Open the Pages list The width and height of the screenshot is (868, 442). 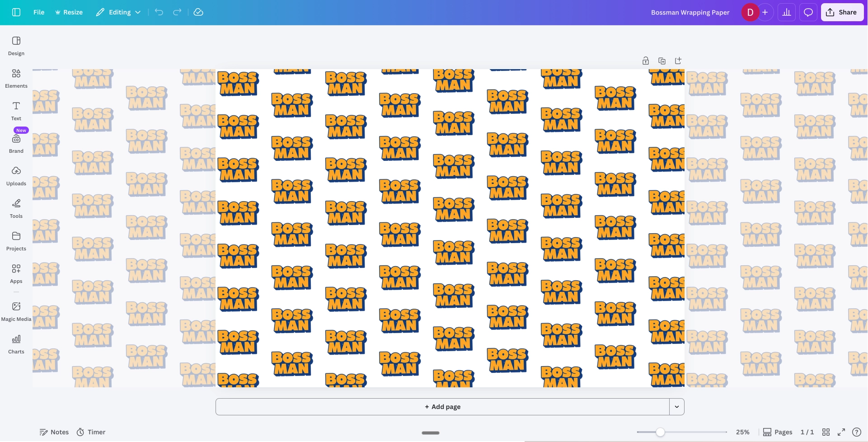click(x=778, y=432)
